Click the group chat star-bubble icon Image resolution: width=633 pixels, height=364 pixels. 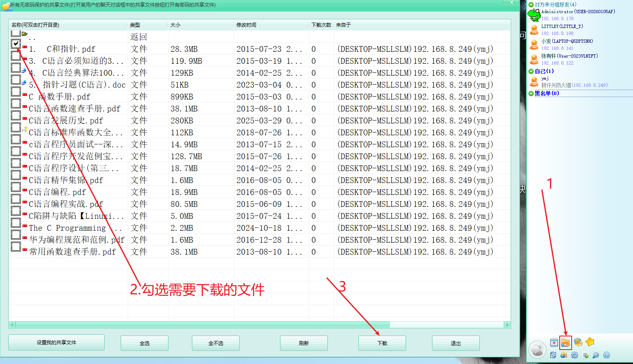click(x=578, y=342)
